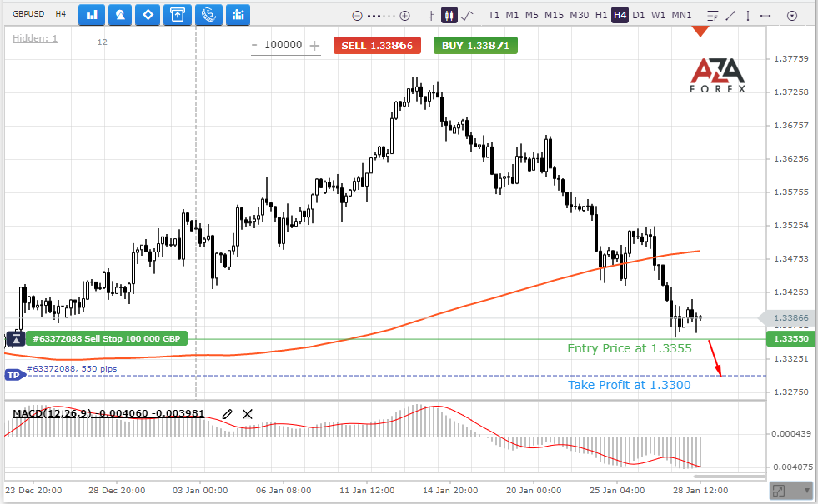The height and width of the screenshot is (504, 818).
Task: Click the H4 label next to GBPUSD
Action: click(61, 13)
